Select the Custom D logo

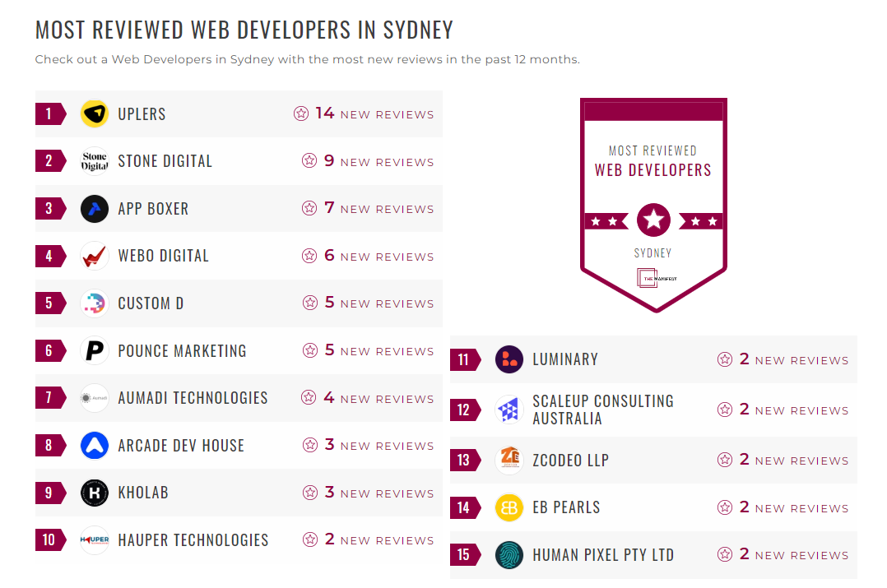[x=94, y=303]
